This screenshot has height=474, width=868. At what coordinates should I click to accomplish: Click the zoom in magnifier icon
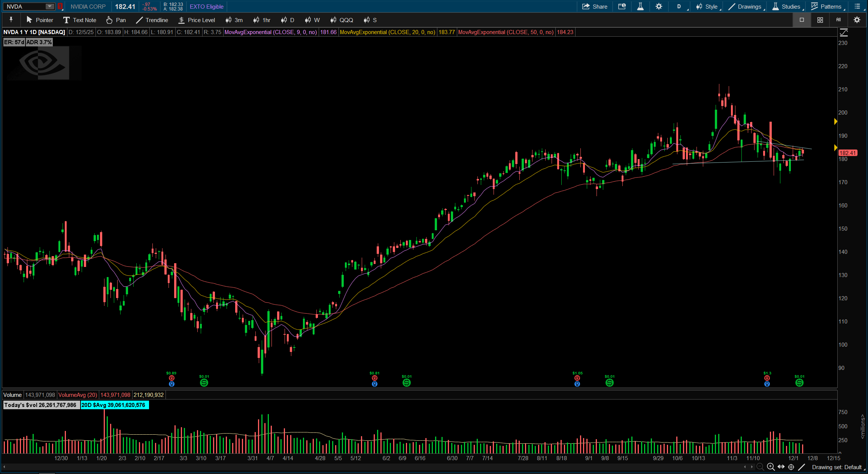(771, 467)
